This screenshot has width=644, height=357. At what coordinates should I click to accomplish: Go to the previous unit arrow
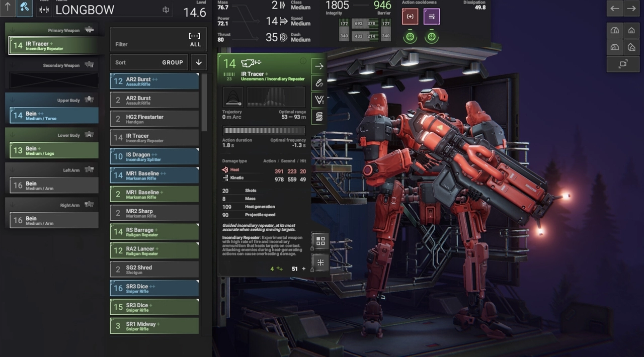[x=614, y=8]
